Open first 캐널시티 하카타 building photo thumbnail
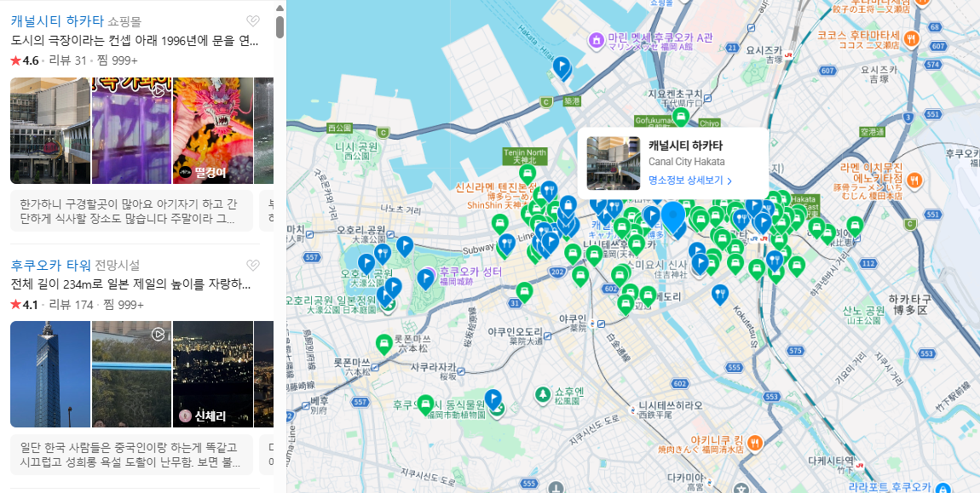 click(50, 130)
